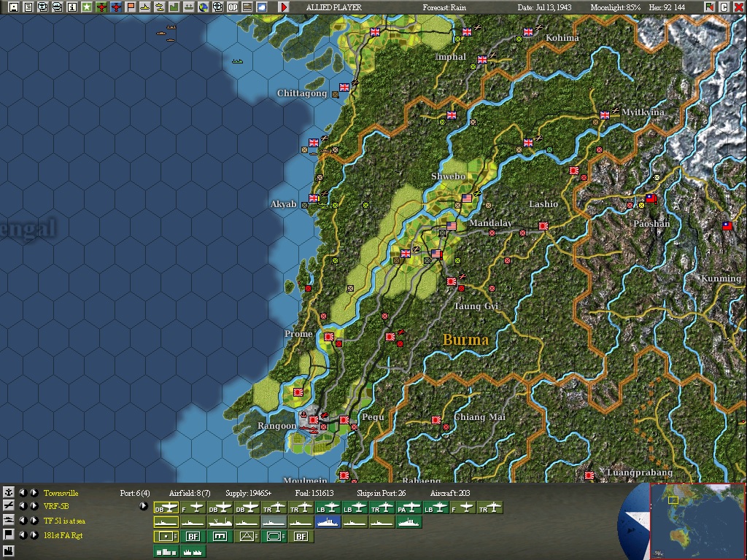This screenshot has width=747, height=560.
Task: Select the Japanese flag at Rangoon
Action: click(314, 419)
